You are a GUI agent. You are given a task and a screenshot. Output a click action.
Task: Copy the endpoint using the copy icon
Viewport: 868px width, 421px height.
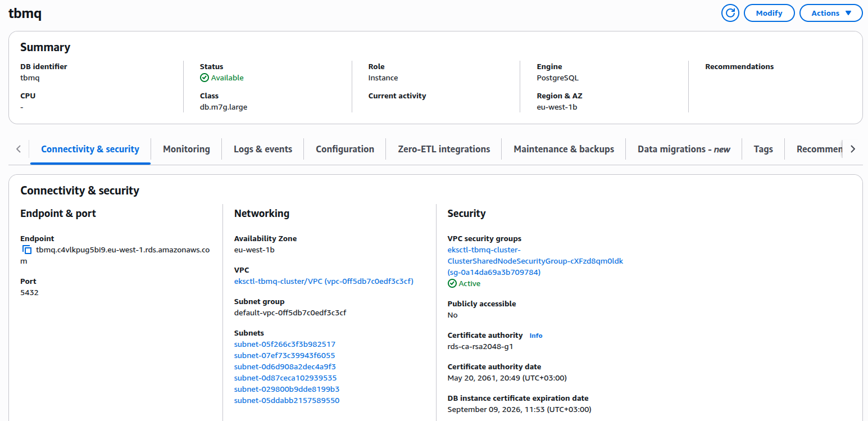pos(26,250)
